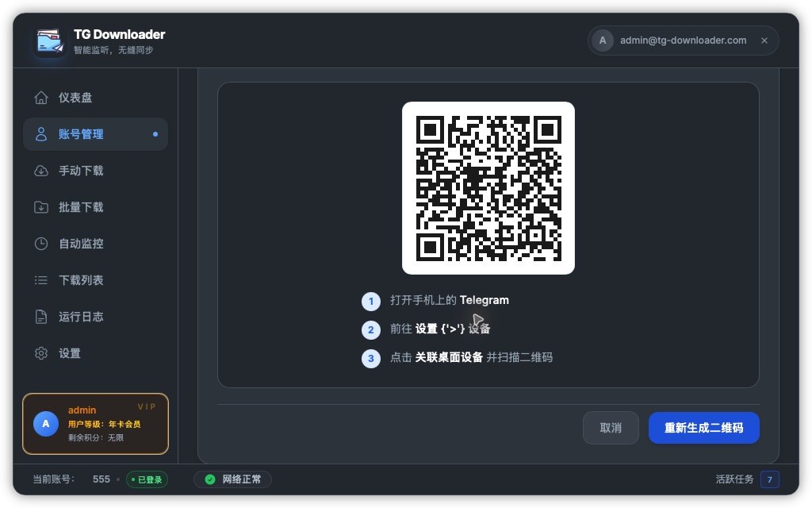Click the admin@tg-downloader.com account chip
This screenshot has width=812, height=508.
(683, 40)
